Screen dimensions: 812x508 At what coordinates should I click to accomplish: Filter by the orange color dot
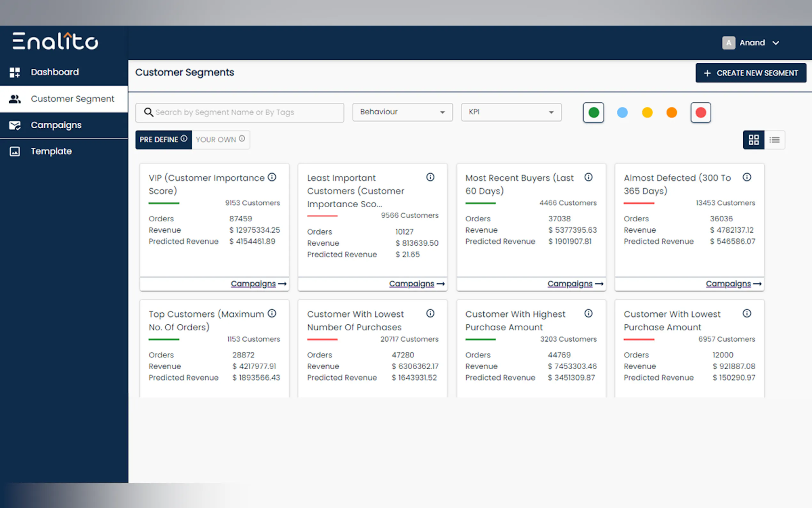tap(672, 112)
